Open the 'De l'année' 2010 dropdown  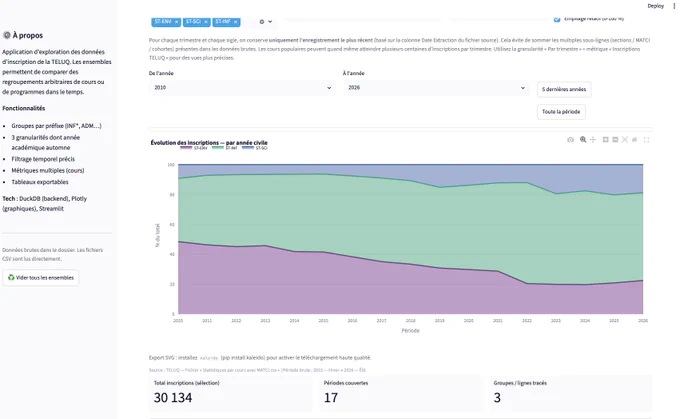(242, 88)
